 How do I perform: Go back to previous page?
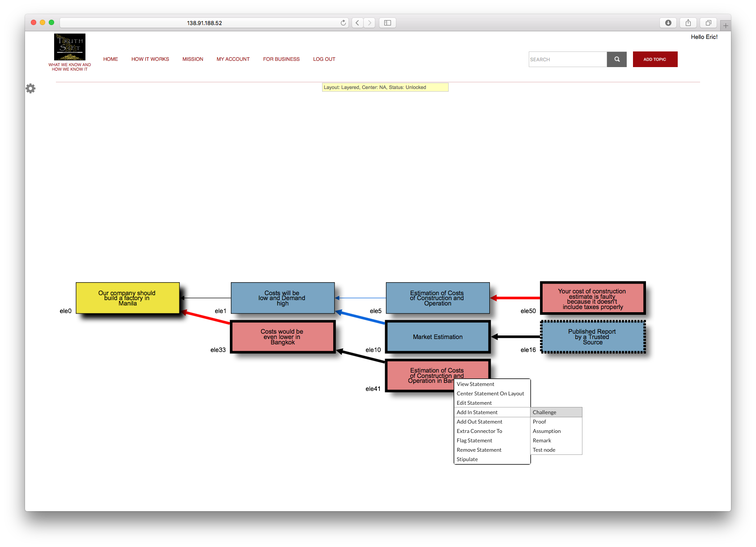(x=357, y=23)
